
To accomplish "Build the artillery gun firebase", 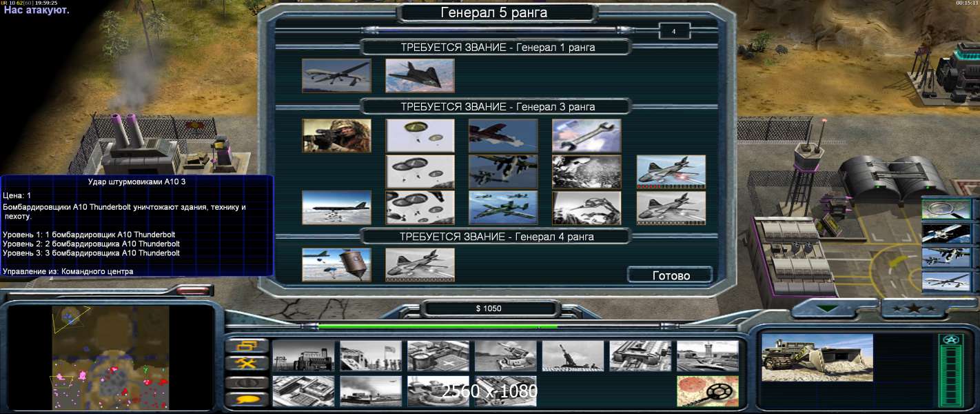I will 573,356.
